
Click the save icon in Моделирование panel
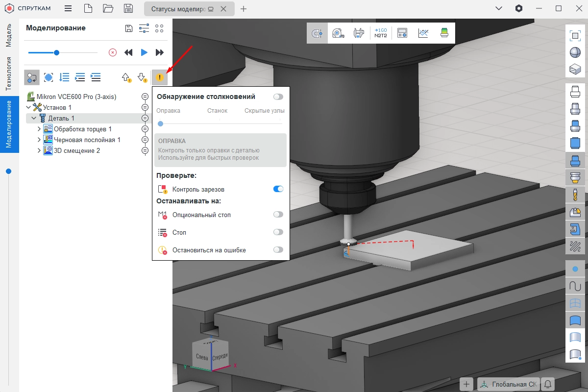tap(129, 28)
